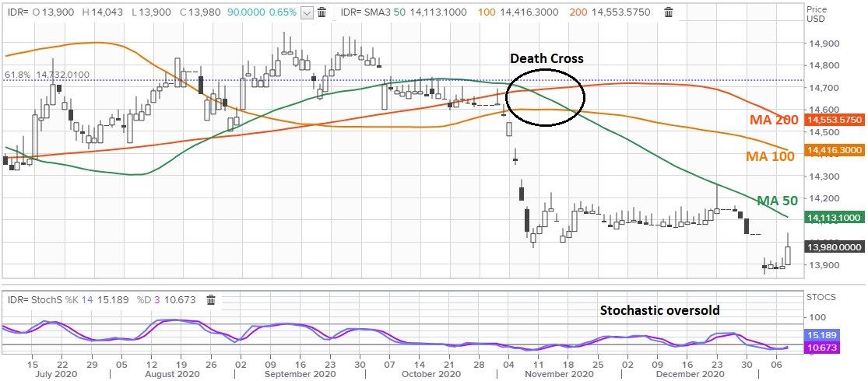Click the STOCS panel axis header
Screen dimensions: 868x381
(x=823, y=297)
